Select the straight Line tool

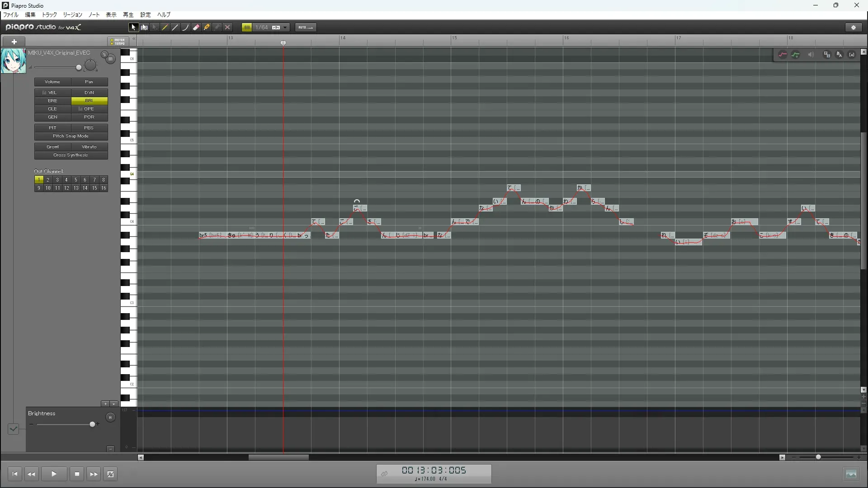175,28
